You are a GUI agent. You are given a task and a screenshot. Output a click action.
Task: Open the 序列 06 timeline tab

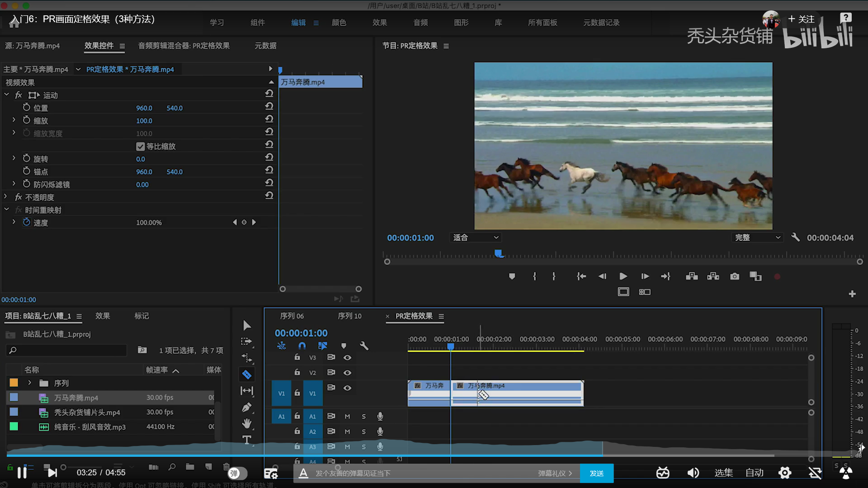[292, 316]
